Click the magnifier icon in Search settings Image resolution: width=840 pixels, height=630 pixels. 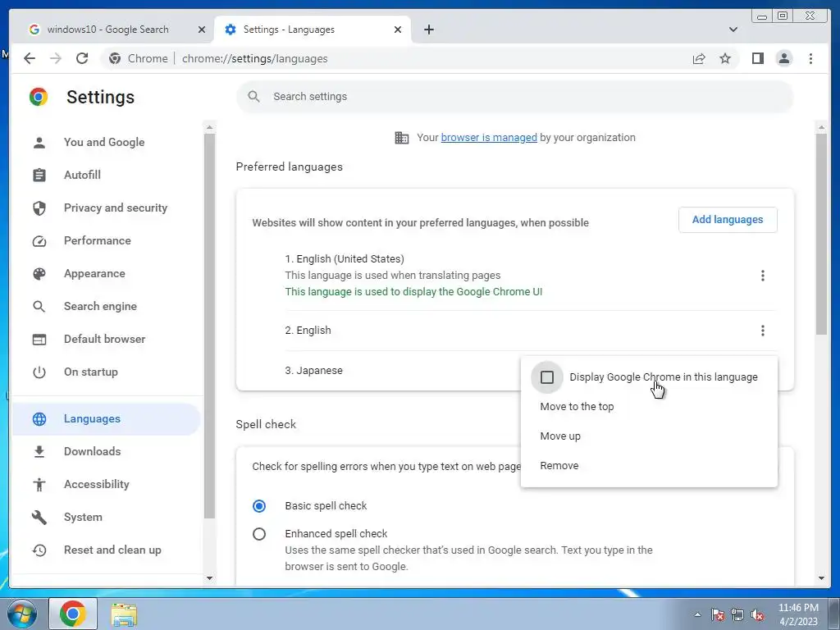[254, 97]
